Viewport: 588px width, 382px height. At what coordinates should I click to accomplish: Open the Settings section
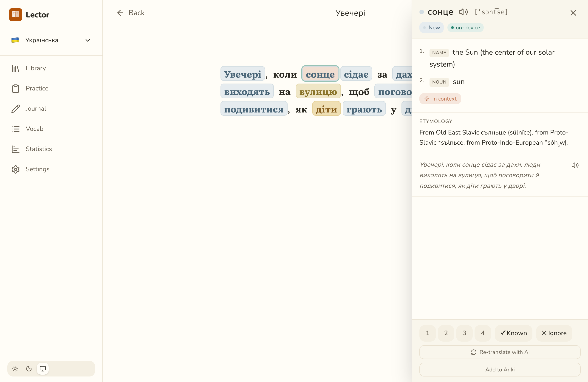tap(51, 169)
